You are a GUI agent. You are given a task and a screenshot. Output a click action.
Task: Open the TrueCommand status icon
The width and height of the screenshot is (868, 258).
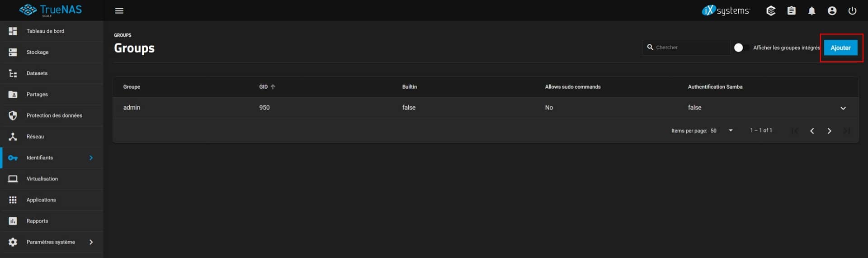771,11
